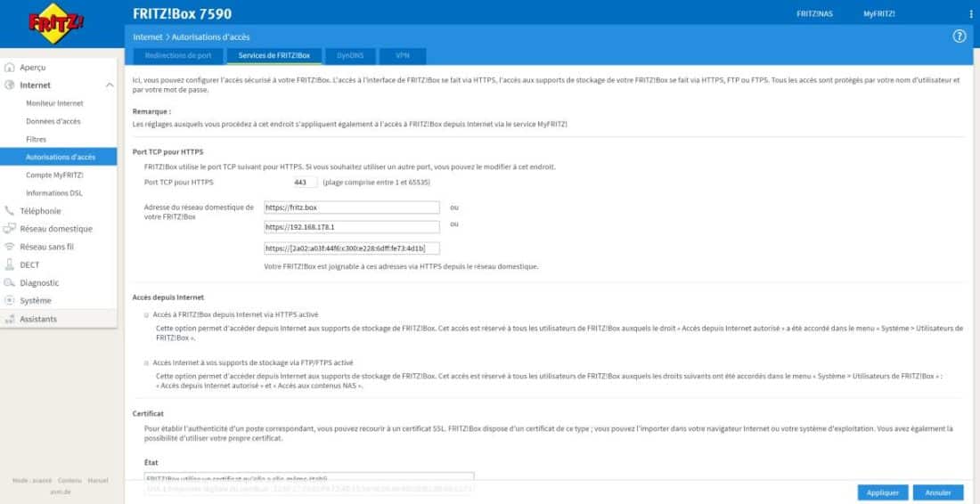Click the Téléphonie phone icon

10,211
